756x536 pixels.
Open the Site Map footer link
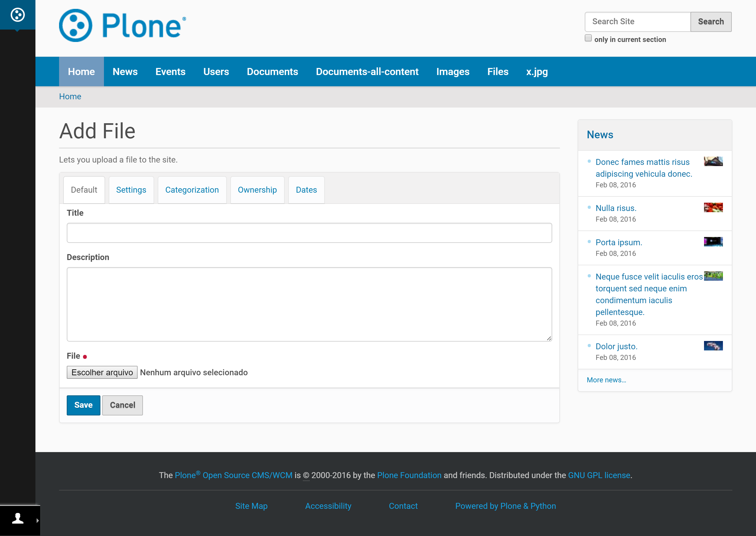tap(251, 506)
